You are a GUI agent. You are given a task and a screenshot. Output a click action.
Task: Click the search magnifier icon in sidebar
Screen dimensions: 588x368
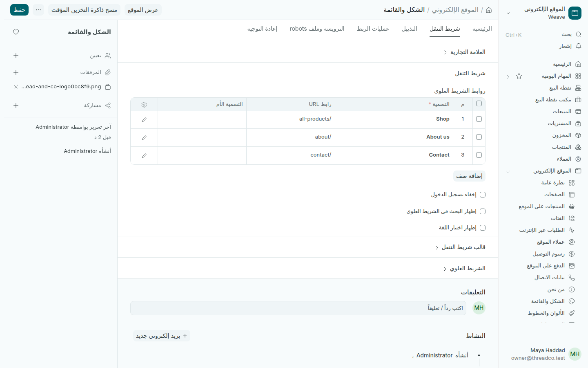(578, 34)
